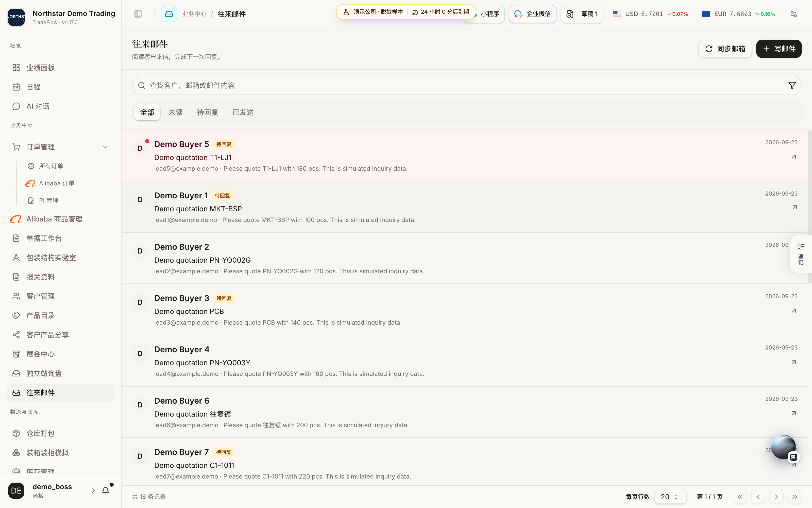Screen dimensions: 812x508
Task: Click the notification bell icon
Action: [106, 490]
